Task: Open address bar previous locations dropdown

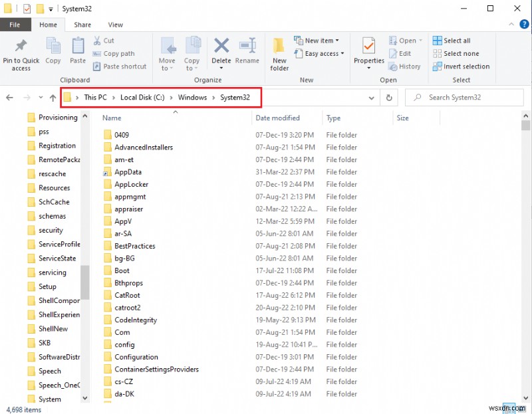Action: coord(371,98)
